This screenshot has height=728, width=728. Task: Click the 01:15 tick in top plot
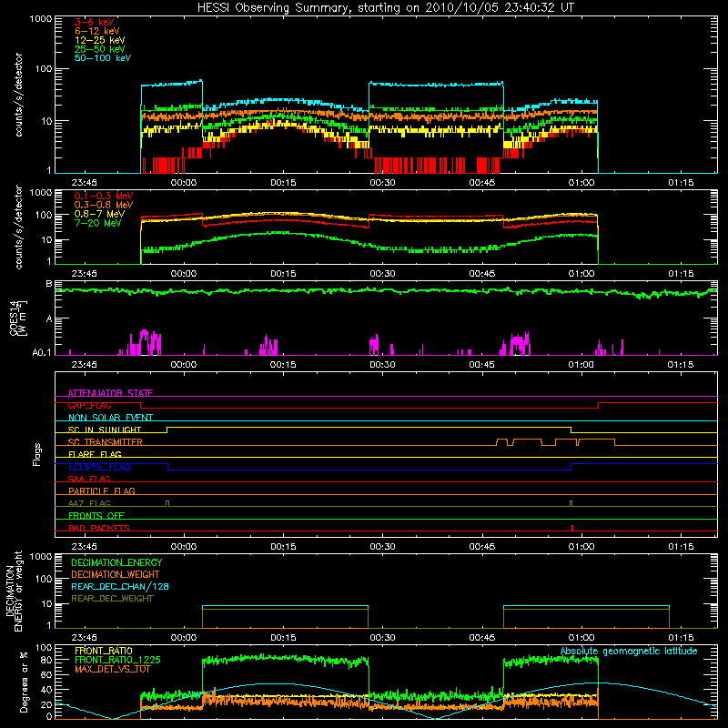click(x=681, y=183)
